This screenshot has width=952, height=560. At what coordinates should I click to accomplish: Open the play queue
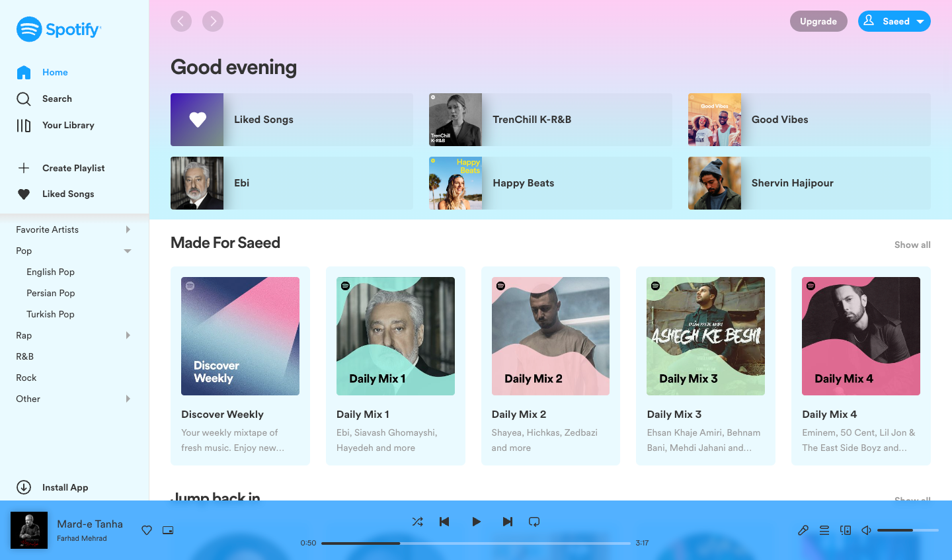point(824,530)
